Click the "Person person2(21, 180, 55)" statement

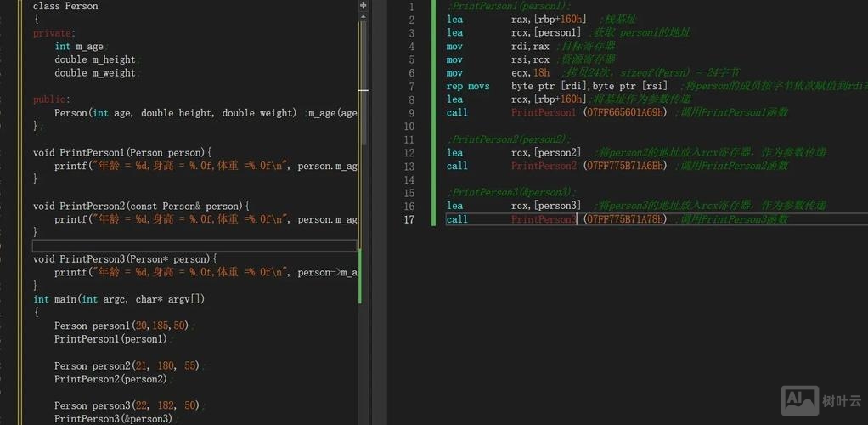coord(126,365)
